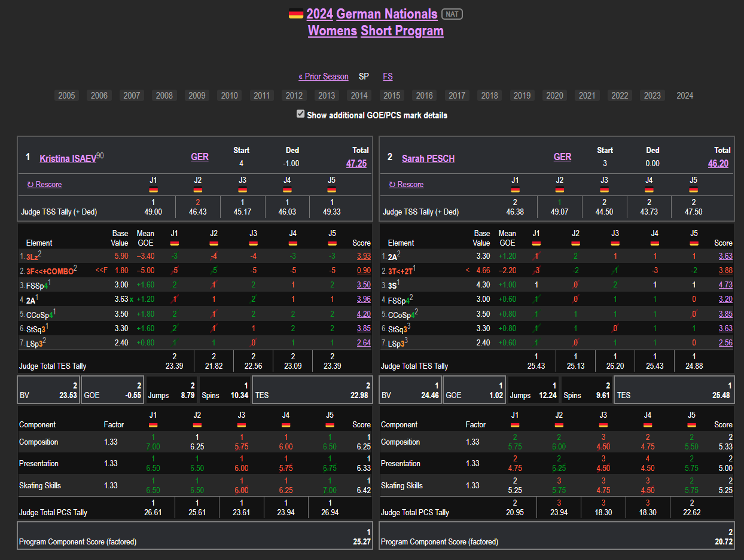Open Kristina ISAEV's skater profile

point(68,159)
